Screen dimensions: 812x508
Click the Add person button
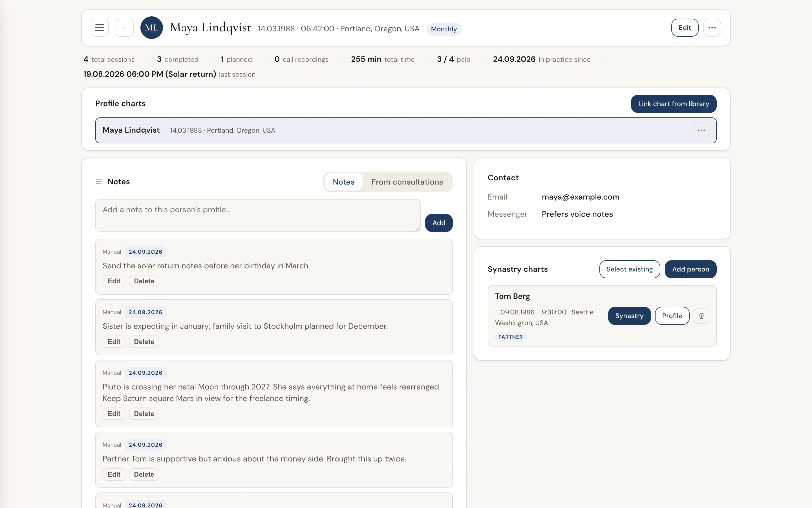click(x=690, y=269)
